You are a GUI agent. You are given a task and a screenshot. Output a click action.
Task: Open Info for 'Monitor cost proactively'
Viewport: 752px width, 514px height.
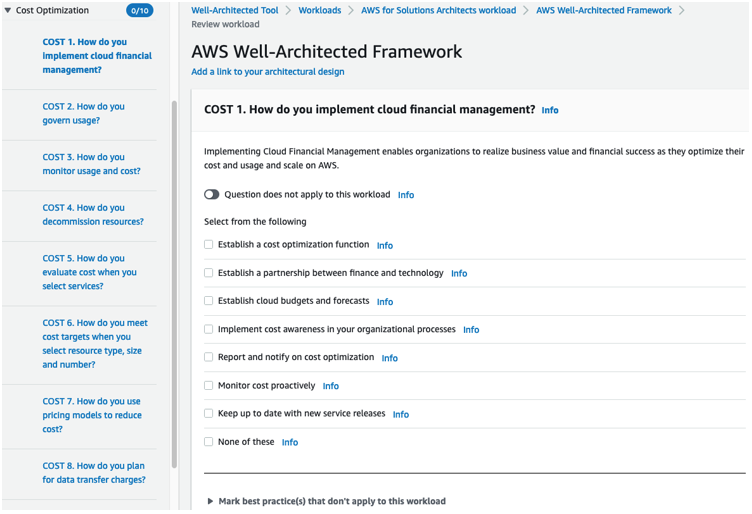[x=330, y=386]
